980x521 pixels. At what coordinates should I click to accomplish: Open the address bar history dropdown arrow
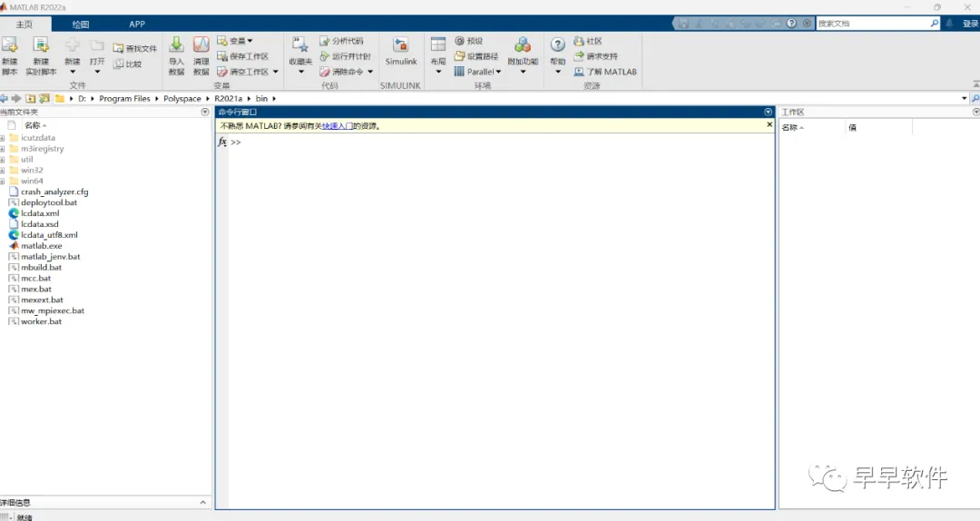point(965,98)
